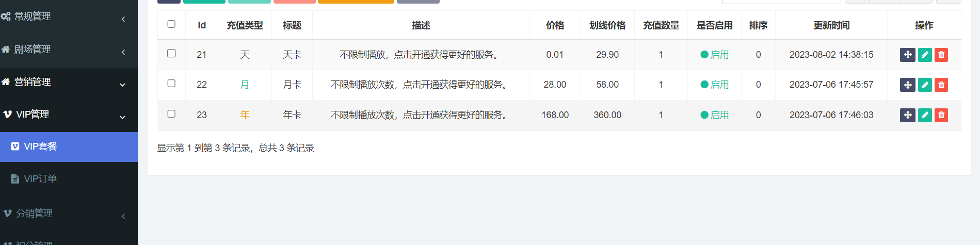
Task: Click the price value 168.00
Action: [555, 115]
